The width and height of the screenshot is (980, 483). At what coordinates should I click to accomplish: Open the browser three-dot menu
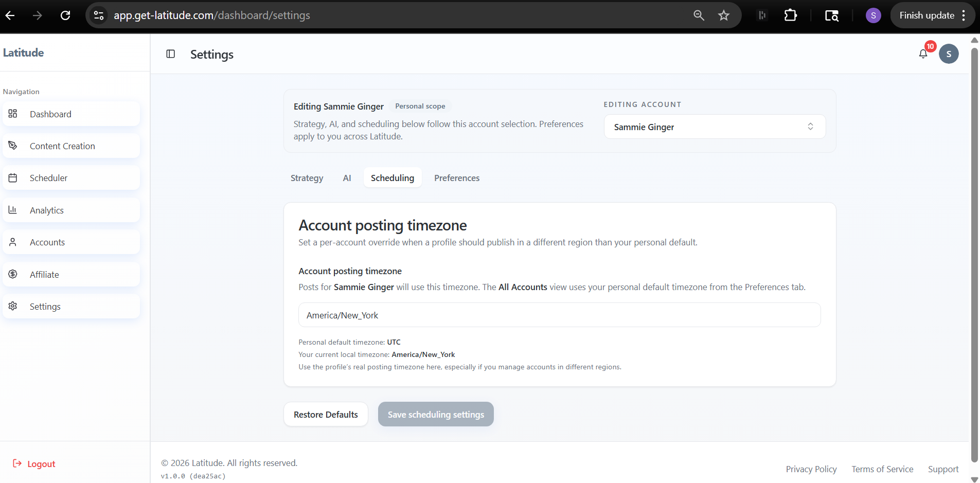point(964,15)
